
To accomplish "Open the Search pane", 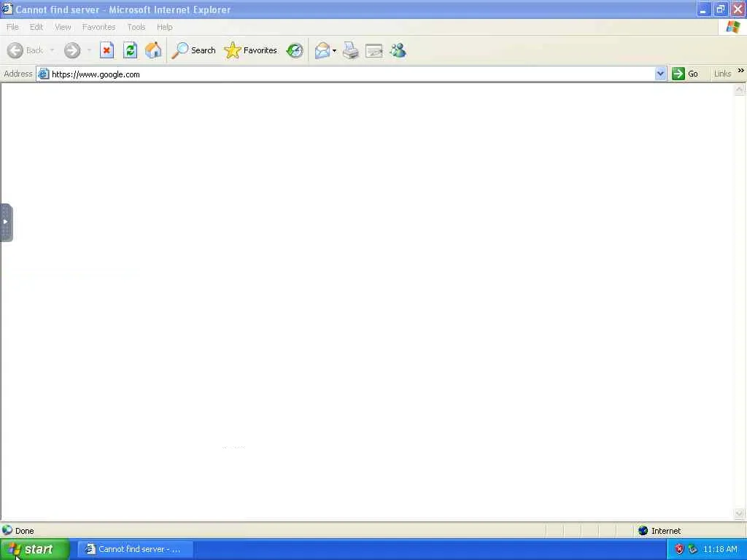I will [x=194, y=50].
